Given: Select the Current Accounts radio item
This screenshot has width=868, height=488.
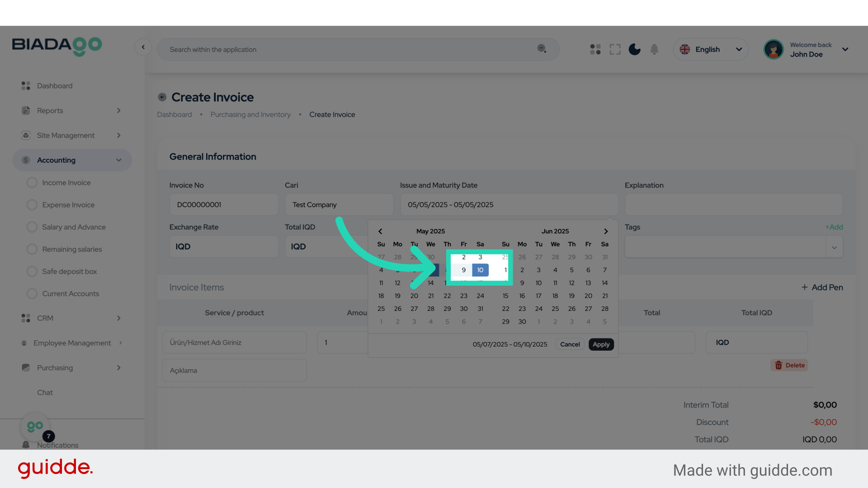Looking at the screenshot, I should 32,294.
